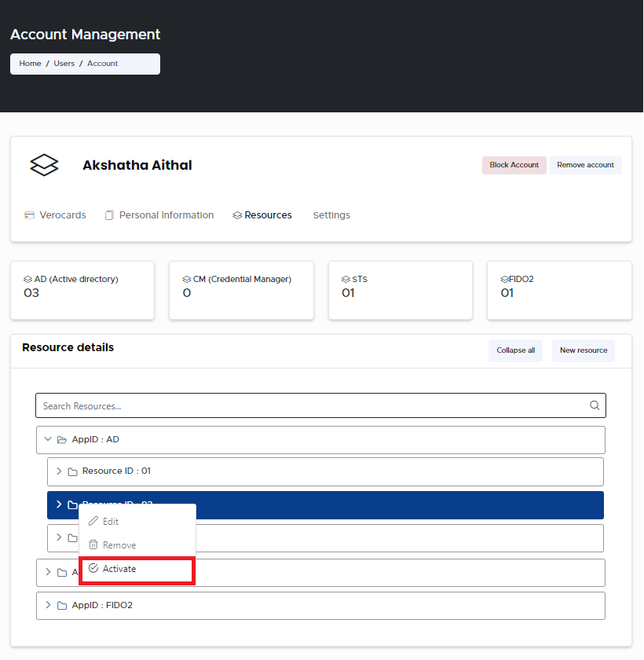Image resolution: width=644 pixels, height=660 pixels.
Task: Click the checkmark icon beside Activate
Action: (93, 569)
